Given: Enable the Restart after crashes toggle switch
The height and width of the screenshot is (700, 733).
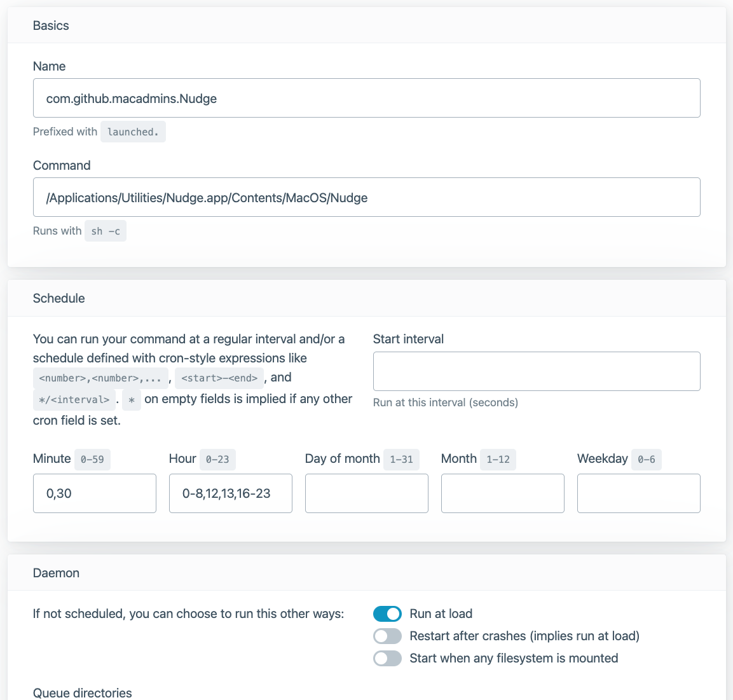Looking at the screenshot, I should click(x=387, y=636).
